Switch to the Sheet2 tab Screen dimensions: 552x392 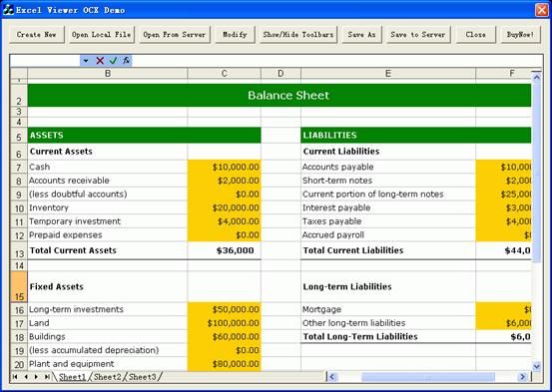pyautogui.click(x=107, y=377)
